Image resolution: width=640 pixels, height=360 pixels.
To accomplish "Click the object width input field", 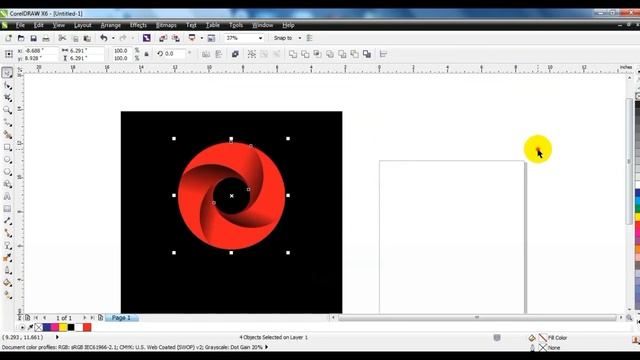I will [x=86, y=51].
